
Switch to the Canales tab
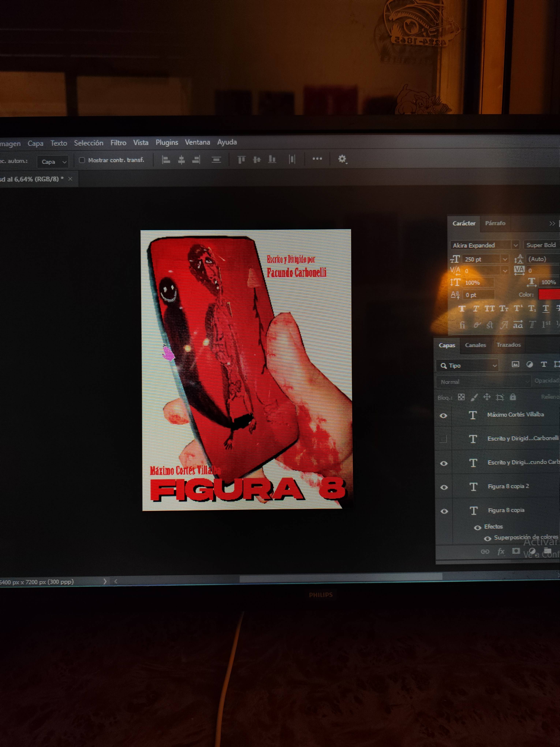pyautogui.click(x=475, y=345)
